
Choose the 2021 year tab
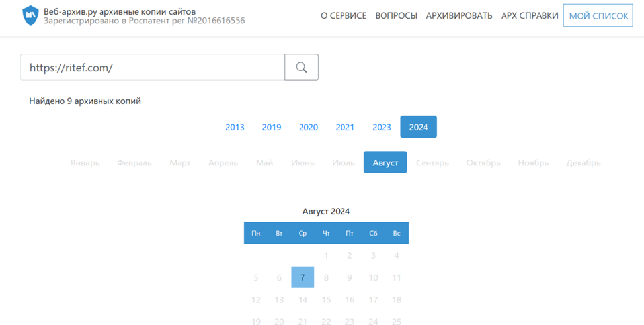click(x=344, y=127)
